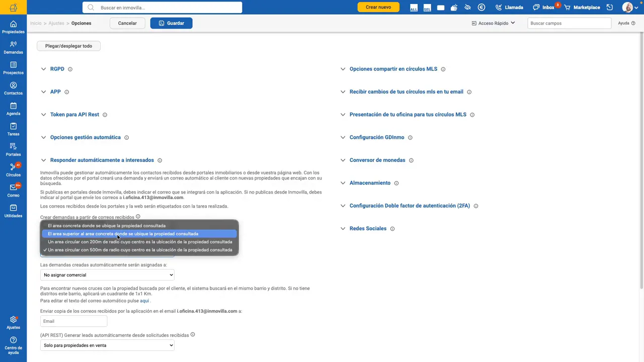Click the Crear nuevo button
Viewport: 644px width, 362px height.
click(x=378, y=8)
